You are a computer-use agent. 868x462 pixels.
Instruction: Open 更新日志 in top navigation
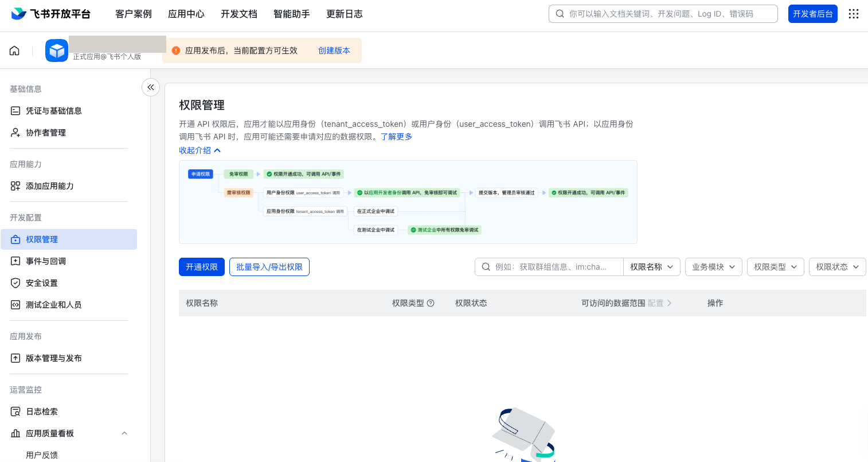click(x=345, y=14)
